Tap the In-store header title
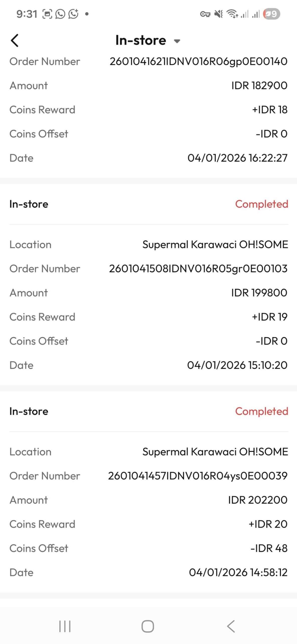 [141, 40]
